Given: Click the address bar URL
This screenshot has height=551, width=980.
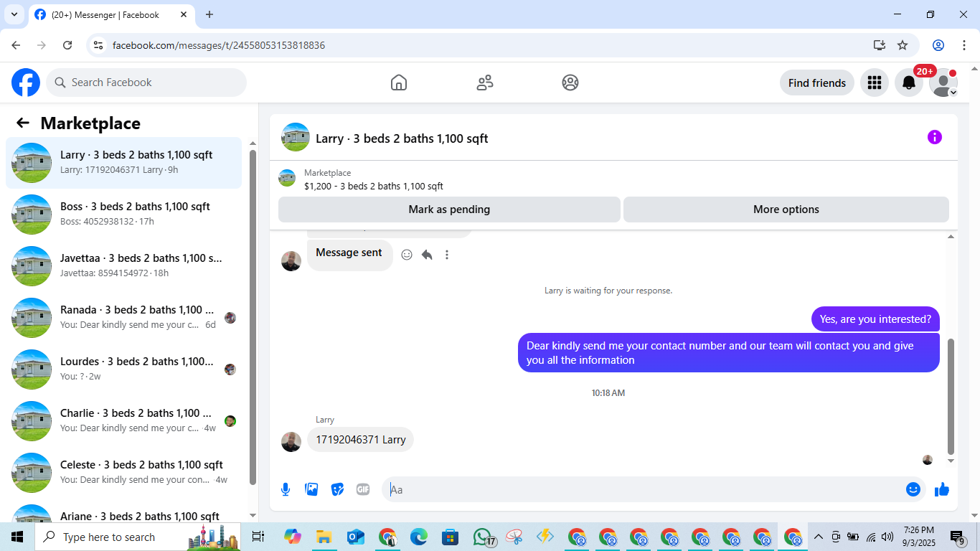Looking at the screenshot, I should 219,45.
